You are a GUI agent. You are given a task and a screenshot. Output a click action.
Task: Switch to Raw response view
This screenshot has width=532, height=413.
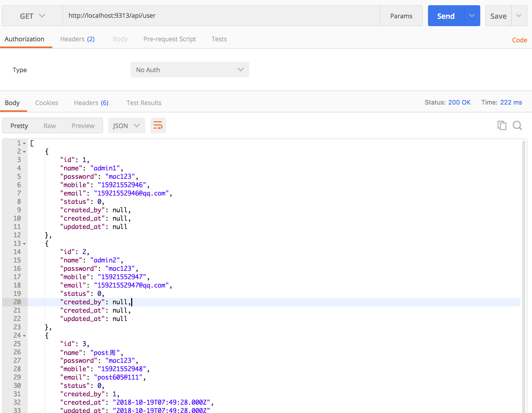[50, 126]
